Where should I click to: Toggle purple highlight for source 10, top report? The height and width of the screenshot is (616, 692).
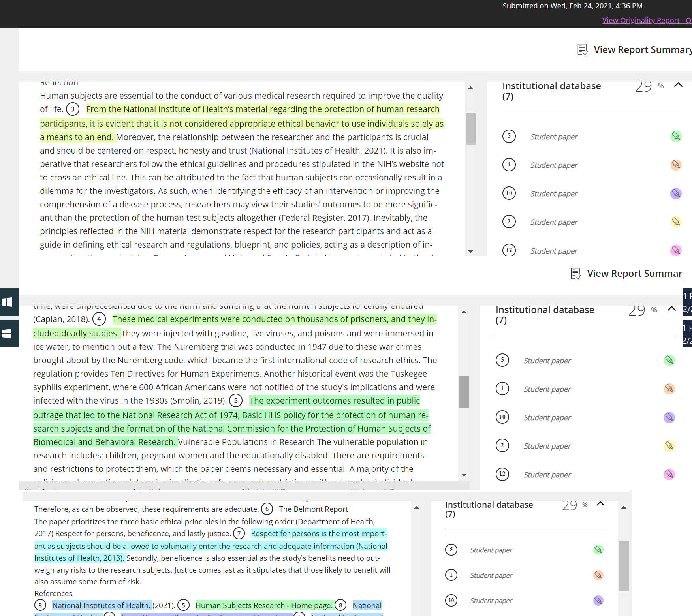pyautogui.click(x=676, y=193)
